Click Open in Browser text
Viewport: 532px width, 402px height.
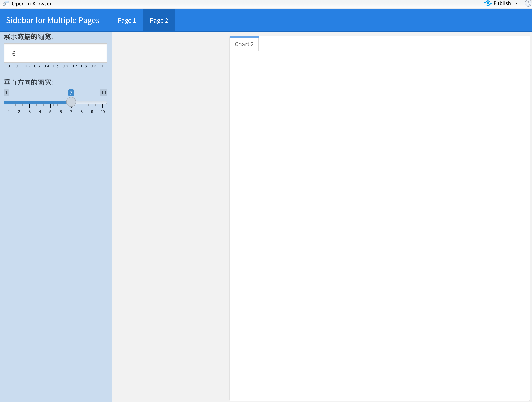click(x=31, y=4)
